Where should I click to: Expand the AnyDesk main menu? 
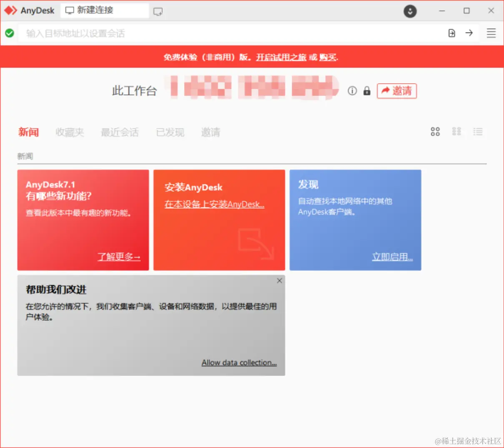pyautogui.click(x=491, y=33)
